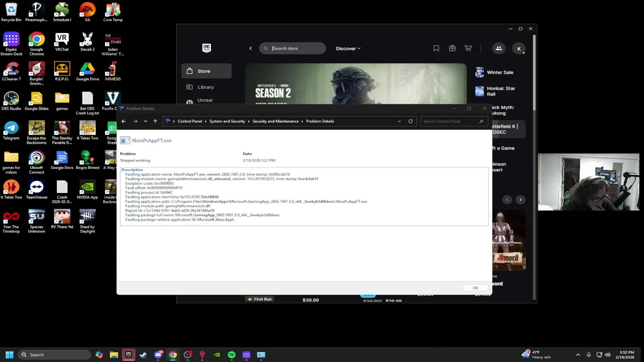Open Recycle Bin on the desktop

tap(11, 13)
